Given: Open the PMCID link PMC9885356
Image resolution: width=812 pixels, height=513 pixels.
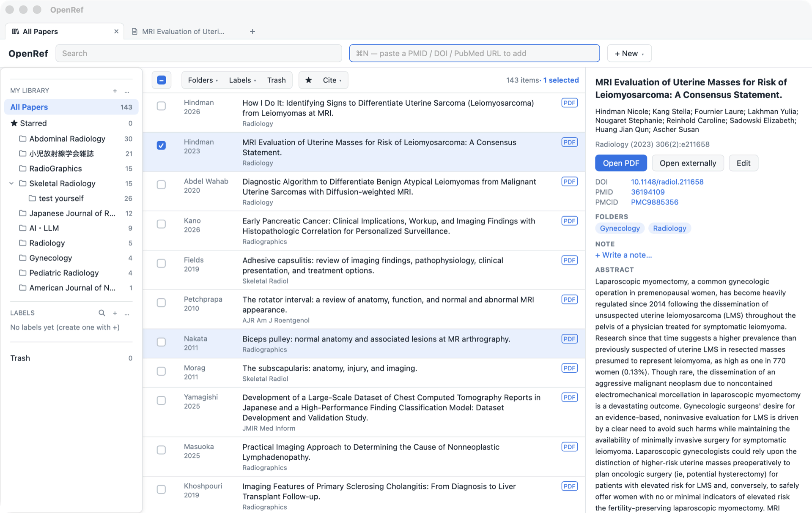Looking at the screenshot, I should 654,202.
